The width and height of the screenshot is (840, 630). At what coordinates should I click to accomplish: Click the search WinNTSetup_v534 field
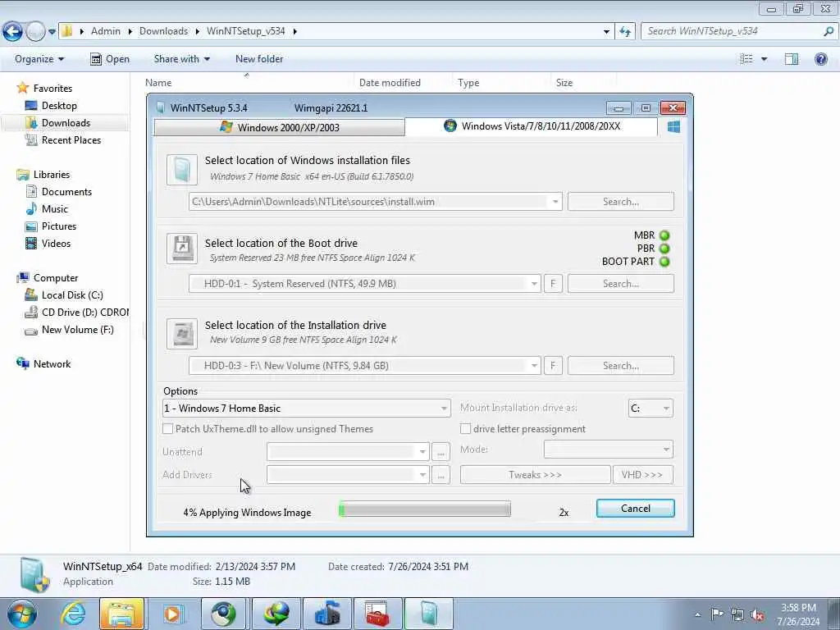pyautogui.click(x=738, y=31)
